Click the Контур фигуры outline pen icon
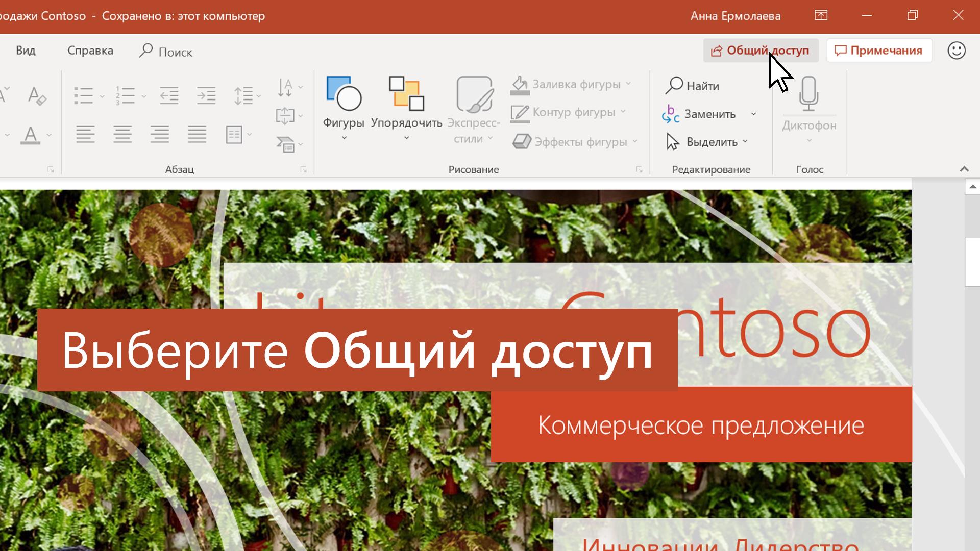Viewport: 980px width, 551px height. pyautogui.click(x=520, y=113)
